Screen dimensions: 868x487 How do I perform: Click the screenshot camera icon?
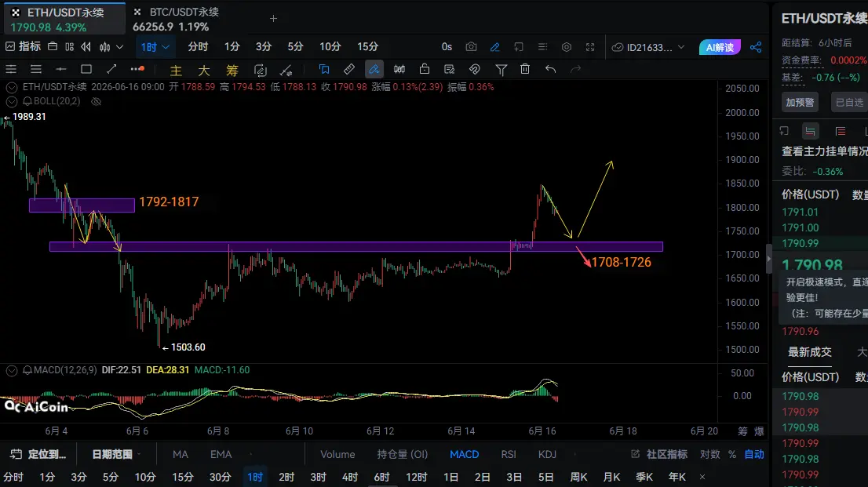471,47
